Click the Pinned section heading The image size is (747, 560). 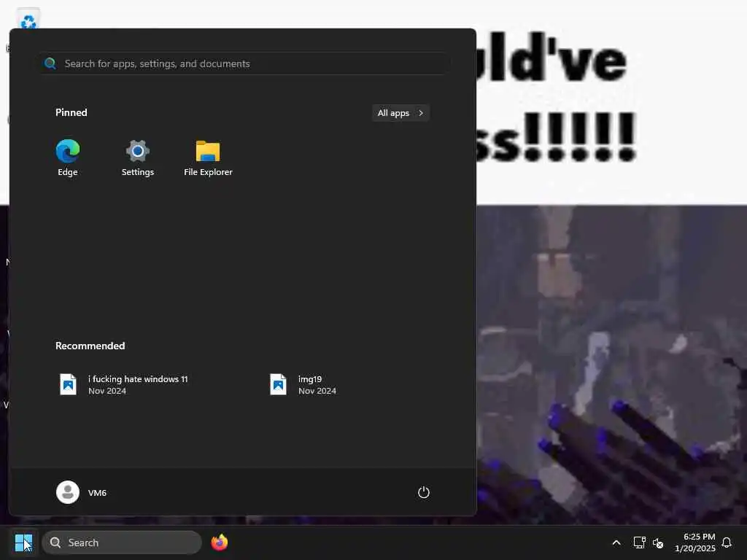coord(71,112)
